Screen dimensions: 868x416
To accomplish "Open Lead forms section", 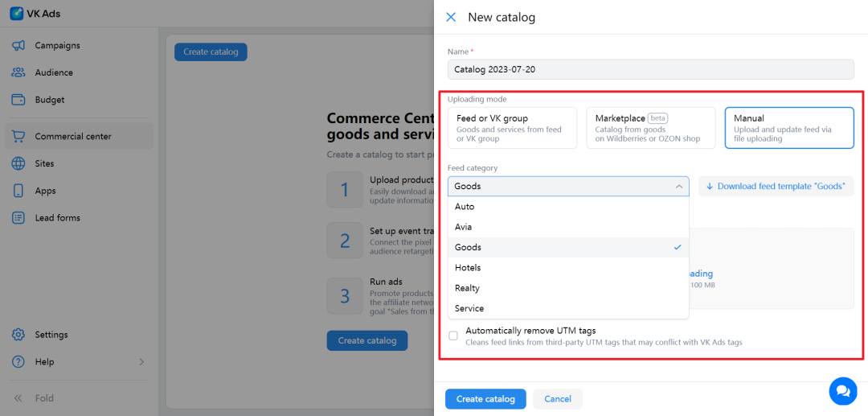I will (x=79, y=218).
